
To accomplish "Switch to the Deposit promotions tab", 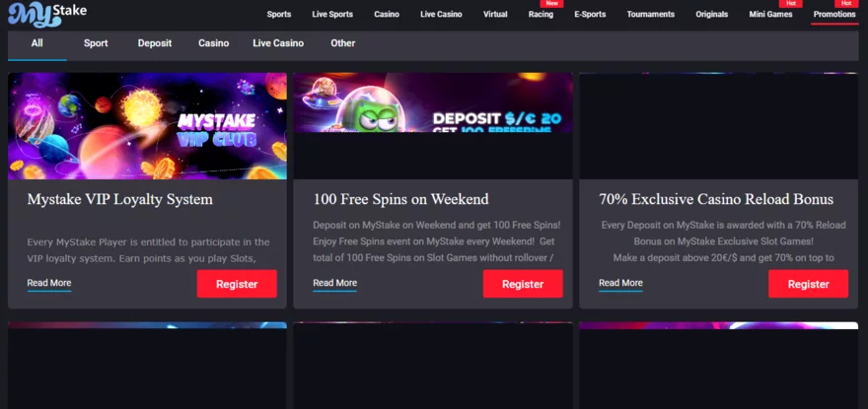I will 155,43.
